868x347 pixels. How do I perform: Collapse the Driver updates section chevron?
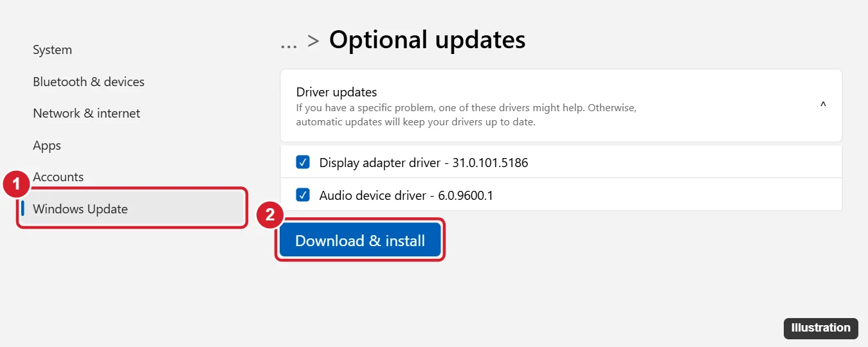823,105
